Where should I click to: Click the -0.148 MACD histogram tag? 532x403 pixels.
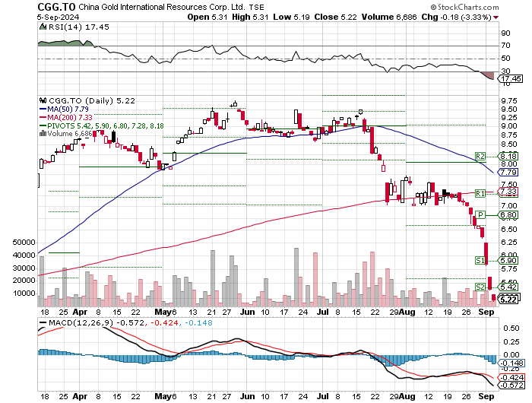coord(511,363)
